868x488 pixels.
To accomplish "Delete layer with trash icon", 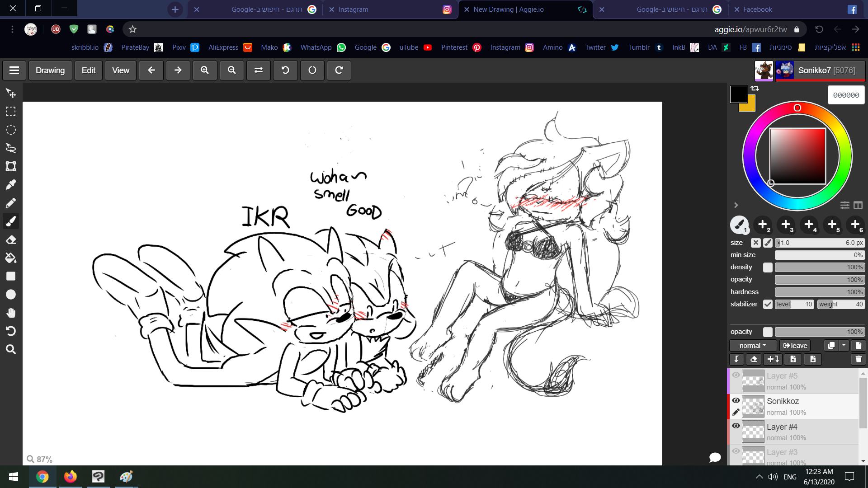I will coord(858,359).
